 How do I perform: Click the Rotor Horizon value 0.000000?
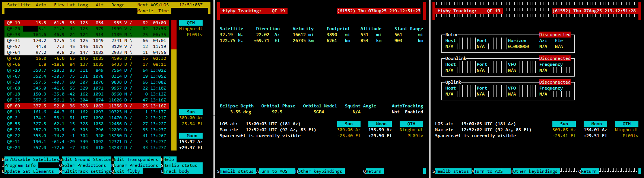[x=518, y=46]
